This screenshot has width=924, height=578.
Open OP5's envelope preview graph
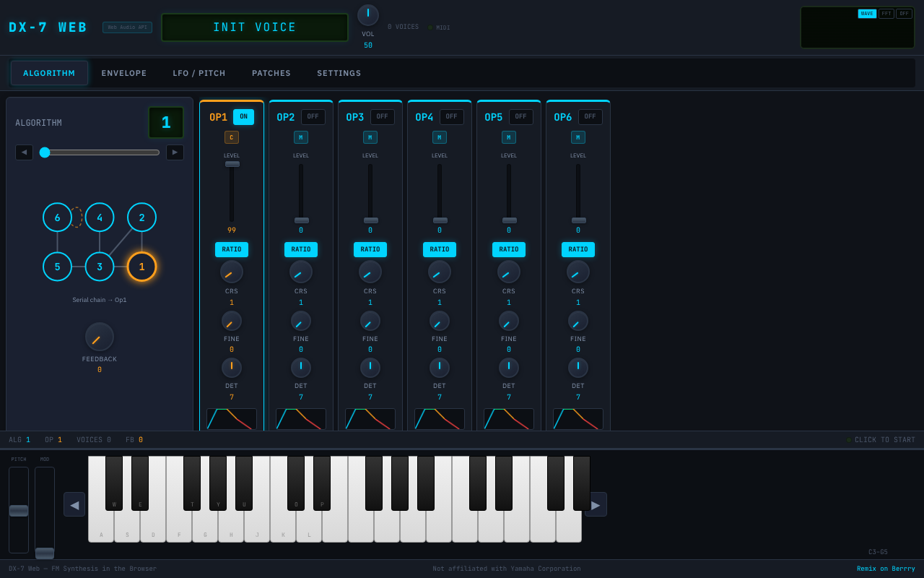[x=508, y=419]
